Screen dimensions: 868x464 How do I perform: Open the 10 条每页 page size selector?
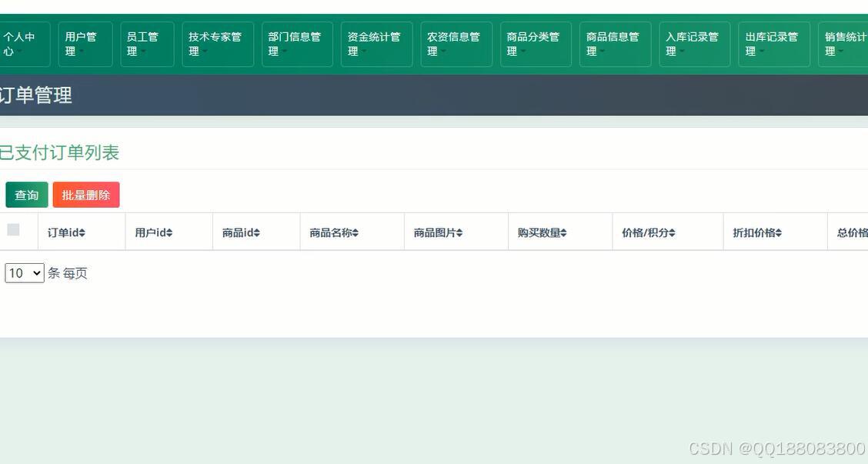(x=23, y=272)
